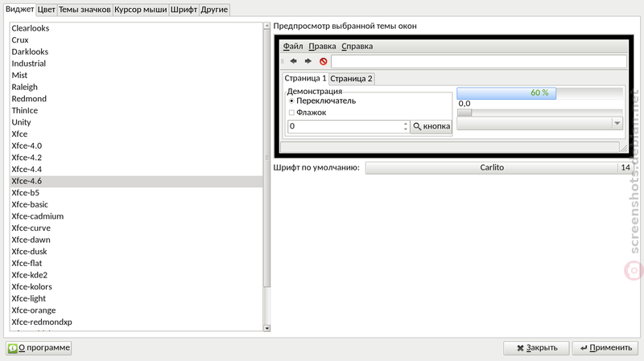Image resolution: width=644 pixels, height=361 pixels.
Task: Decrease the spin box value with down arrow
Action: click(x=406, y=129)
